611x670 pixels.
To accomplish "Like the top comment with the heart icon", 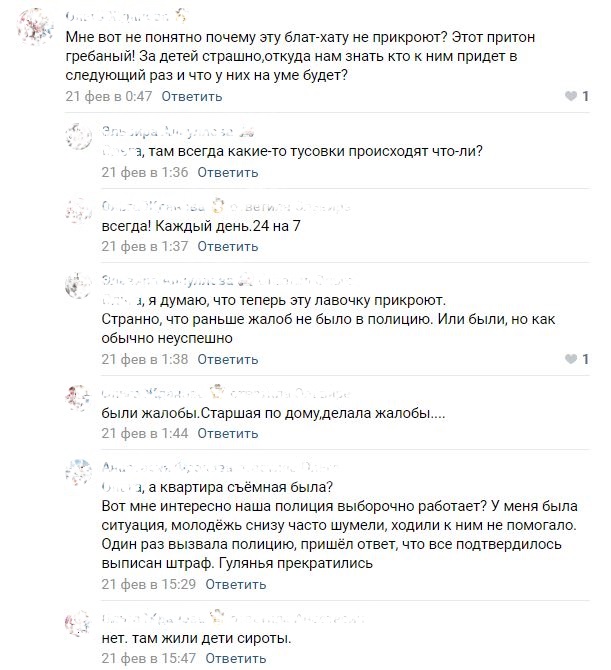I will coord(571,96).
